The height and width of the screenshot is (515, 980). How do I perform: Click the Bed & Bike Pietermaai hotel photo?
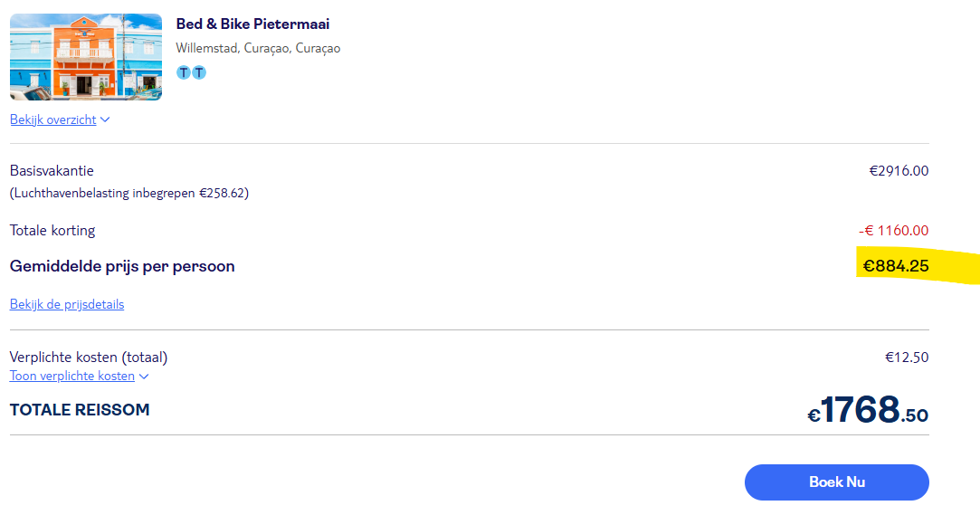[x=86, y=56]
